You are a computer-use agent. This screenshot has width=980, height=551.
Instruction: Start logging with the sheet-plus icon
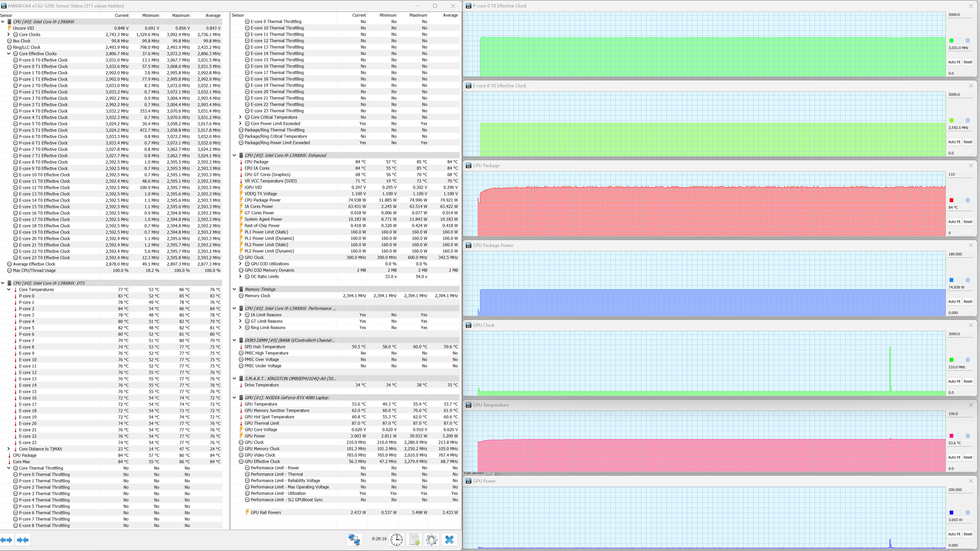(x=414, y=539)
